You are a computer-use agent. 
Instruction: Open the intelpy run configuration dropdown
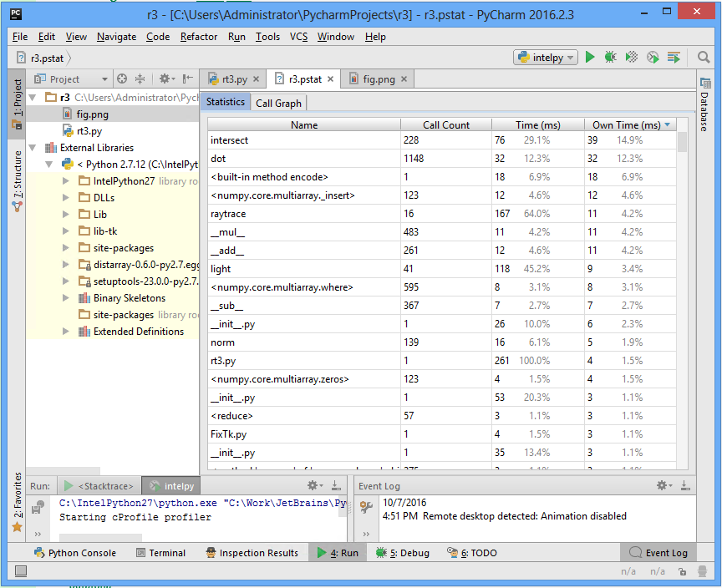[546, 58]
